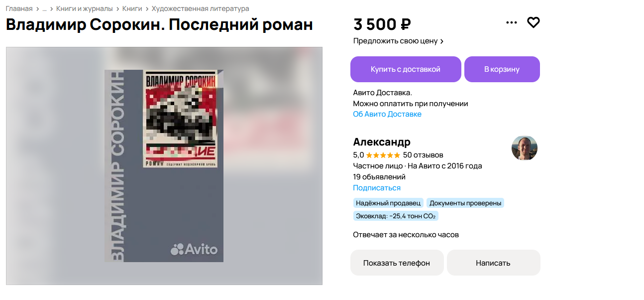Add the book with 'В корзину' button
The image size is (644, 300).
[x=502, y=69]
